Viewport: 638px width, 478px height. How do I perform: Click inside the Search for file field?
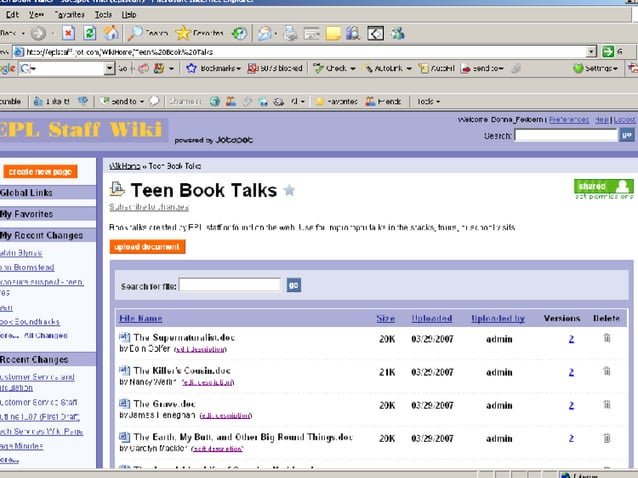pos(230,285)
